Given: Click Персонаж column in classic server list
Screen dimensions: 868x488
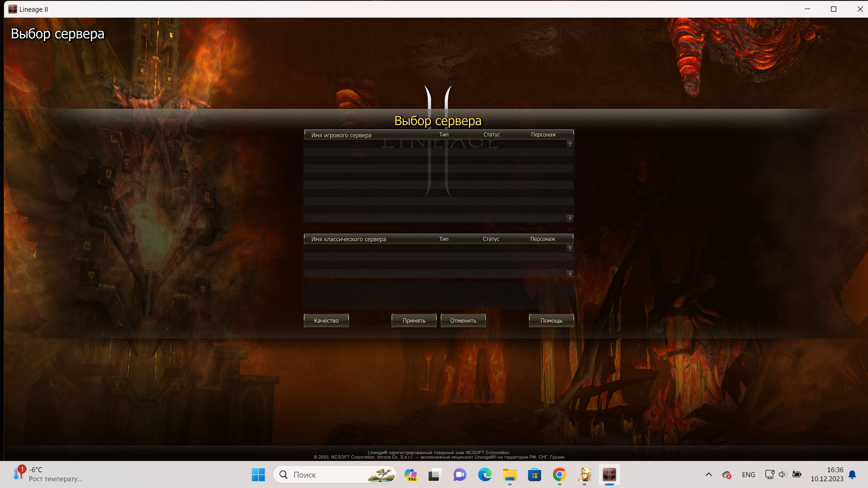Looking at the screenshot, I should point(543,239).
